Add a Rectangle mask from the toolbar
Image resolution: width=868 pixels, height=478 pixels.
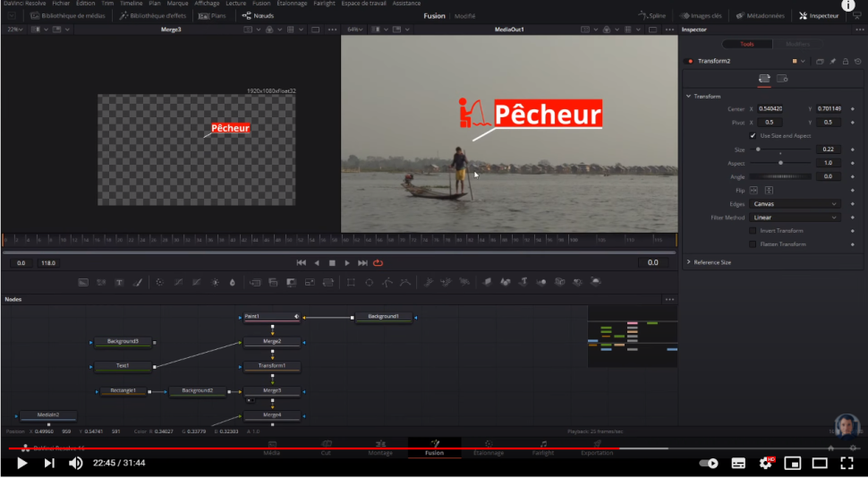pyautogui.click(x=351, y=283)
